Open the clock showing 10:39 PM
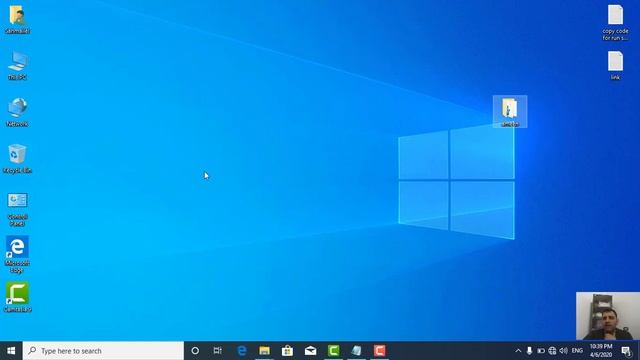This screenshot has height=360, width=640. tap(601, 351)
